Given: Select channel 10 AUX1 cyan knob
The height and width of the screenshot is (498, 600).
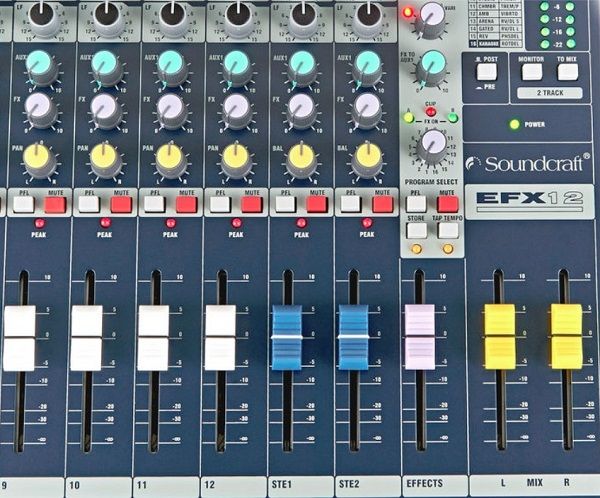Looking at the screenshot, I should point(105,67).
